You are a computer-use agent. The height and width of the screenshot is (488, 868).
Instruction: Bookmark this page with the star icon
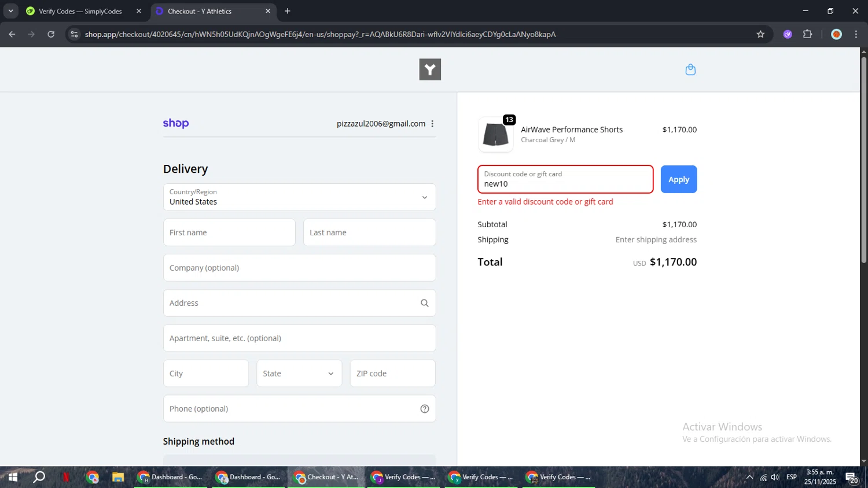click(760, 34)
